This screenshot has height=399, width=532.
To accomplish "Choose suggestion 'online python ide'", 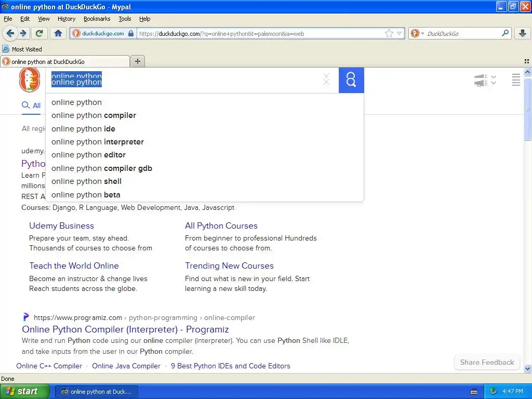I will [x=205, y=129].
